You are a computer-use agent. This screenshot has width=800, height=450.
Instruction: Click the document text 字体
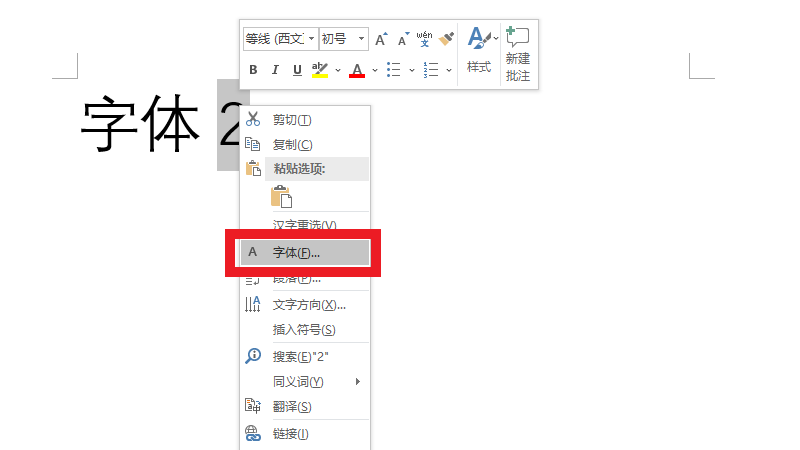tap(140, 123)
